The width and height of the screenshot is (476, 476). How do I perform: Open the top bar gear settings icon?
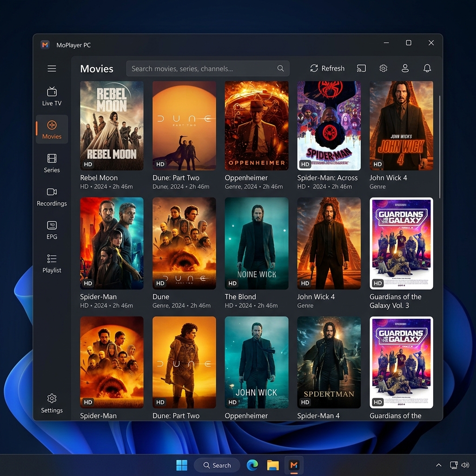[x=383, y=68]
